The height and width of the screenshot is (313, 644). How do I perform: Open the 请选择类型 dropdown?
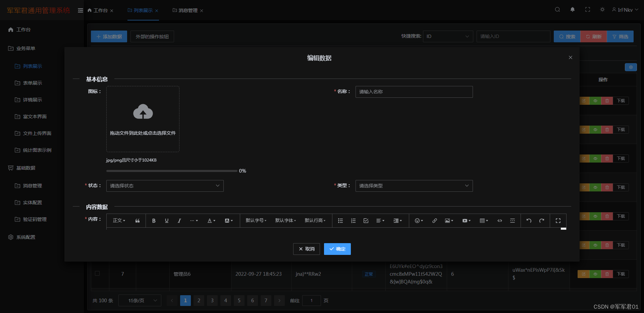pos(414,186)
